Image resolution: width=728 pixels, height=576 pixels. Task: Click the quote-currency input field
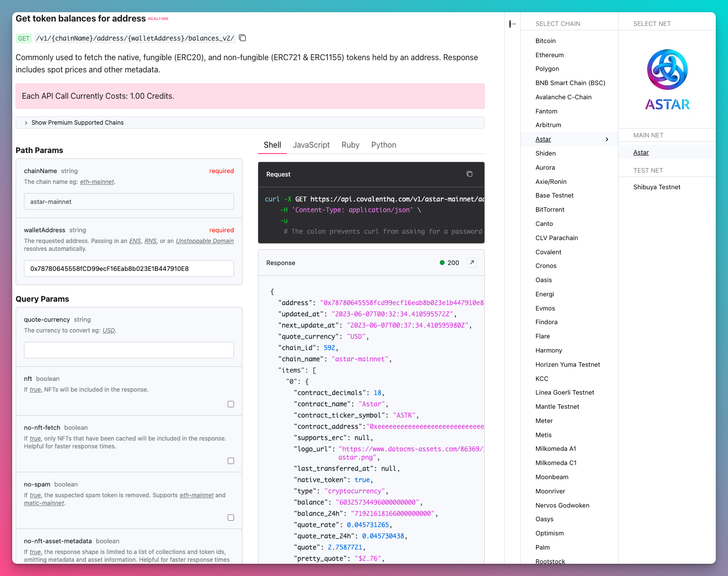pyautogui.click(x=129, y=350)
